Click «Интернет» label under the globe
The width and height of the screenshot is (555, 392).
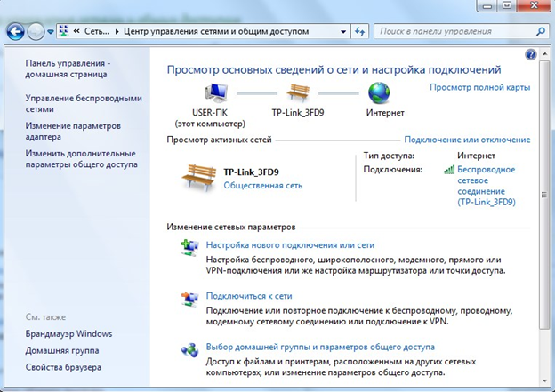385,113
